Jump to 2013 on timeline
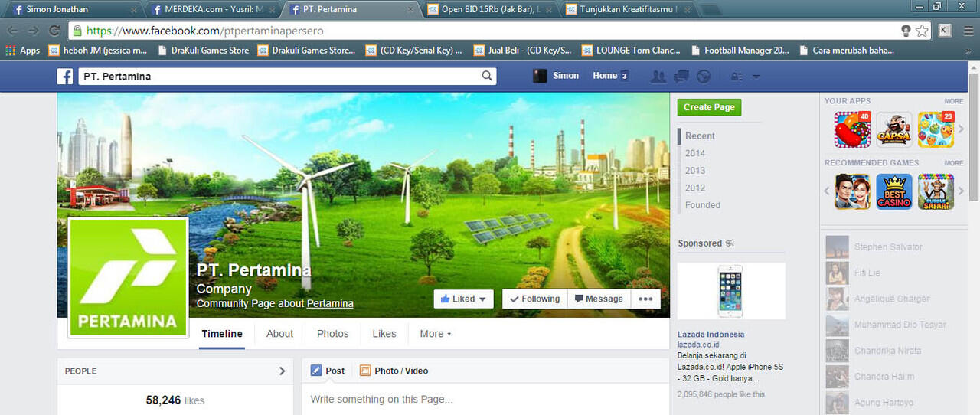The height and width of the screenshot is (415, 980). (x=695, y=171)
